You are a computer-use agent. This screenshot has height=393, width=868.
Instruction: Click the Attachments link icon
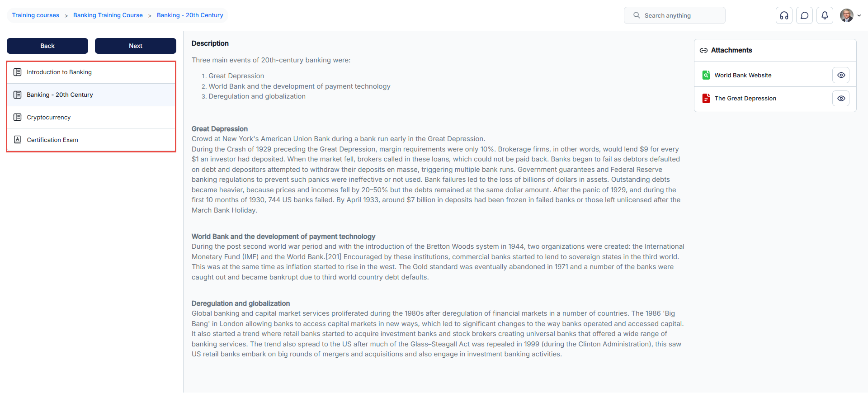point(703,50)
